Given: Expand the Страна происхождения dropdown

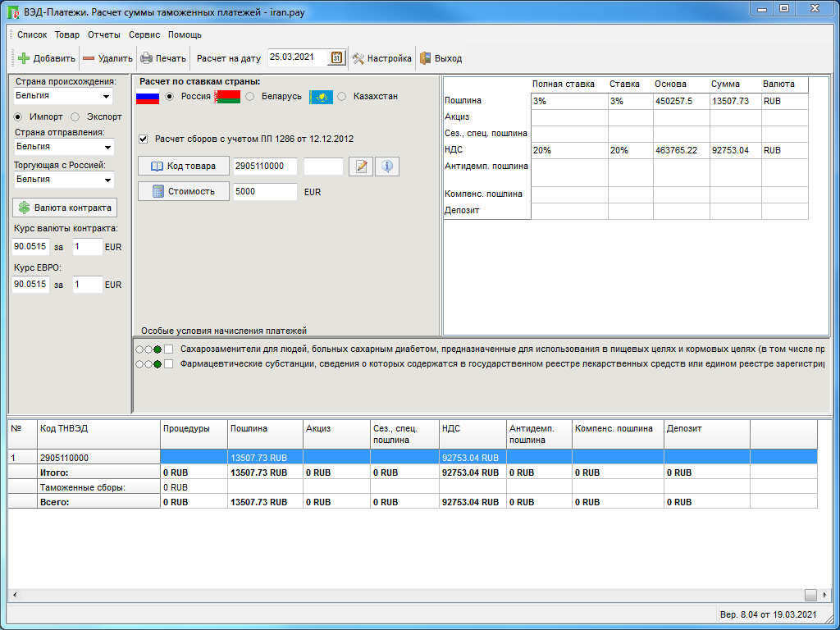Looking at the screenshot, I should click(x=107, y=96).
